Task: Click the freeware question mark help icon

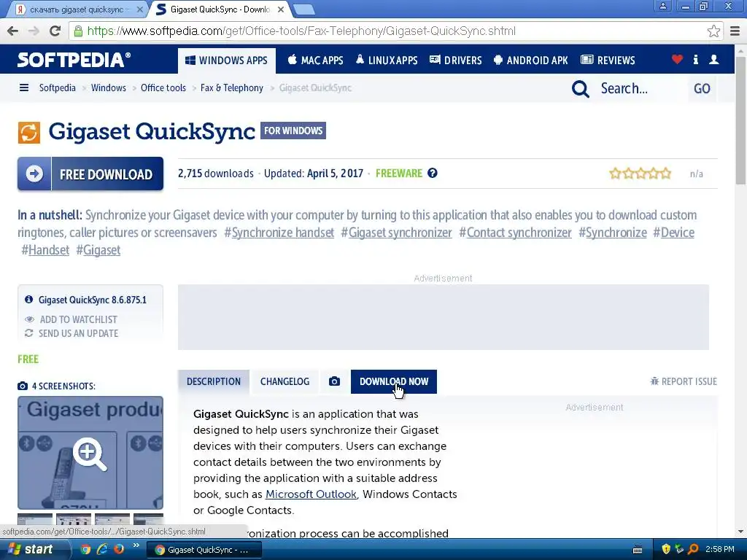Action: pos(432,174)
